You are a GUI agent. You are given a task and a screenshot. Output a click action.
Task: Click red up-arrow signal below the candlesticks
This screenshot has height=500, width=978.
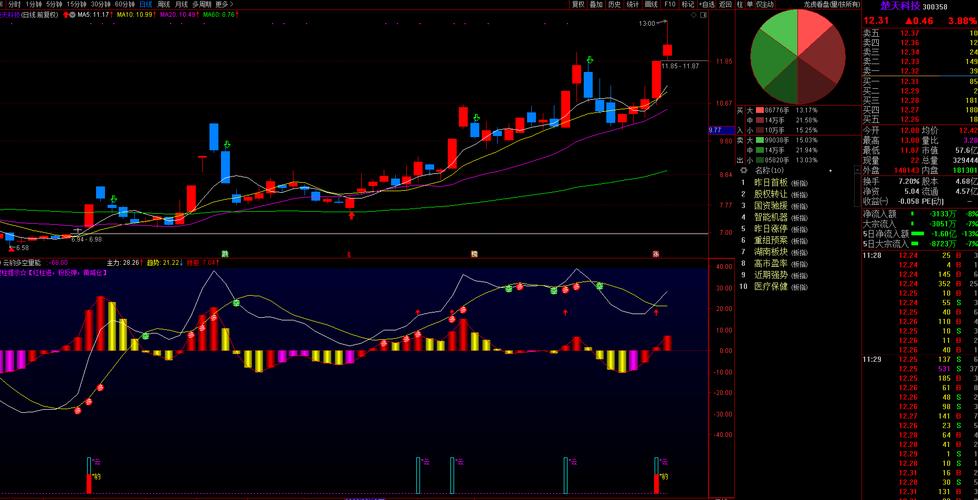pos(351,214)
